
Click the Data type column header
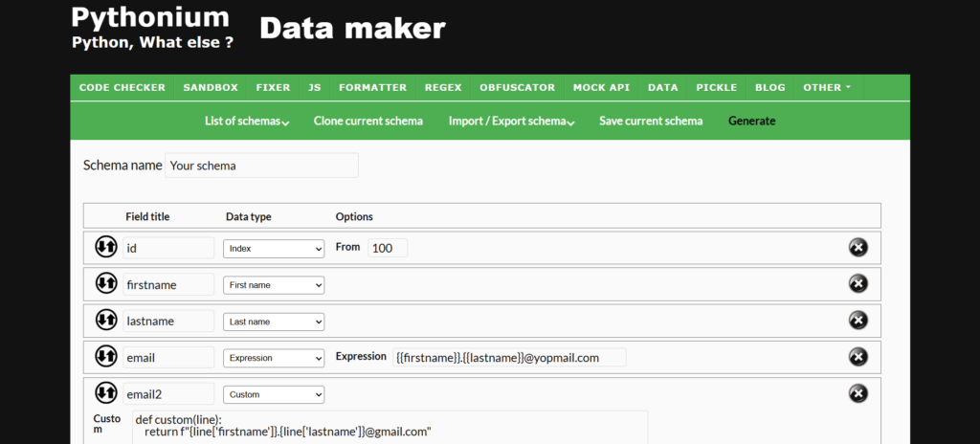[x=249, y=217]
